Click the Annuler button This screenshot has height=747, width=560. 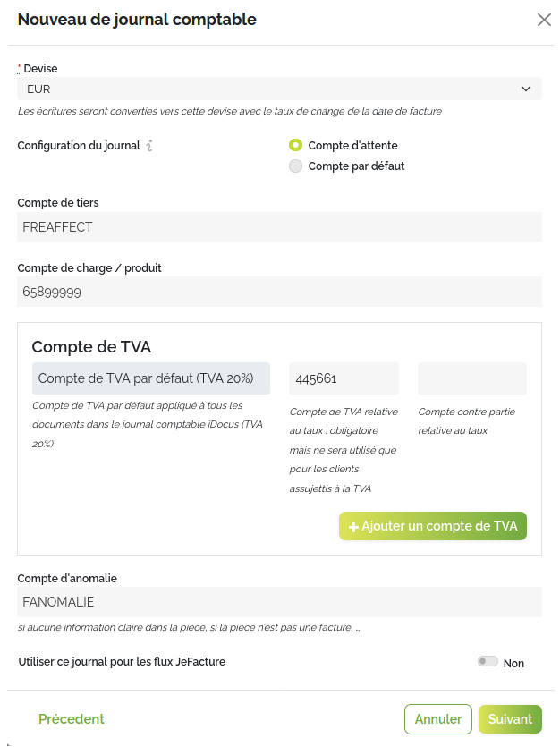(x=438, y=719)
